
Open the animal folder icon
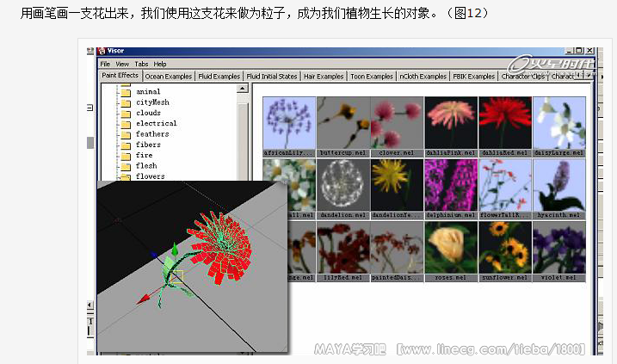(x=126, y=92)
